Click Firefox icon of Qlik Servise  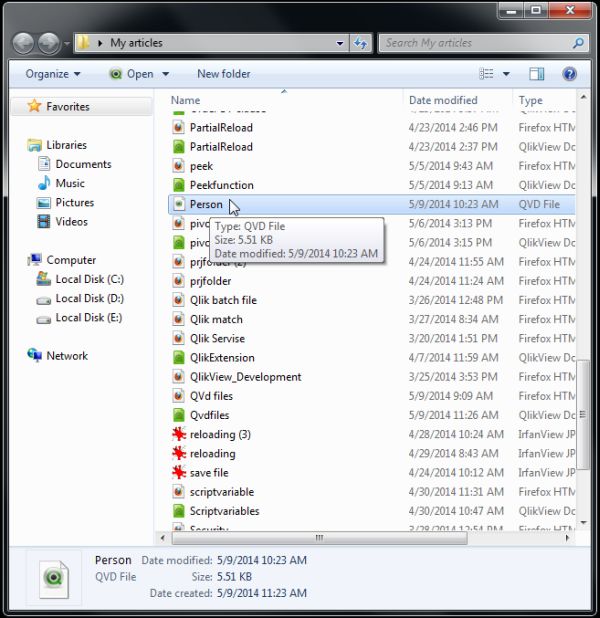(179, 339)
